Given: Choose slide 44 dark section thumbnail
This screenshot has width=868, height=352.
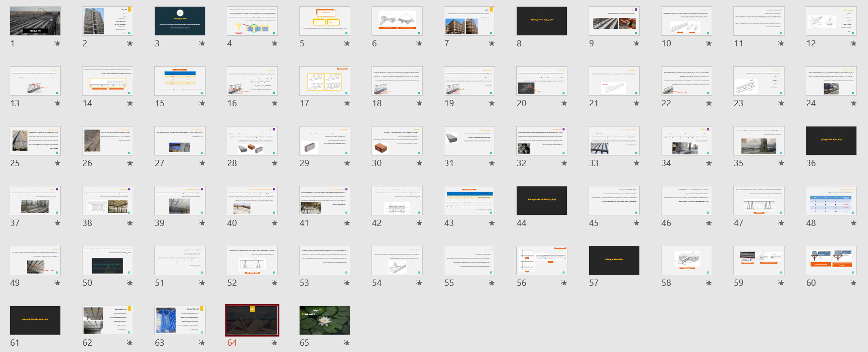Looking at the screenshot, I should (x=542, y=200).
